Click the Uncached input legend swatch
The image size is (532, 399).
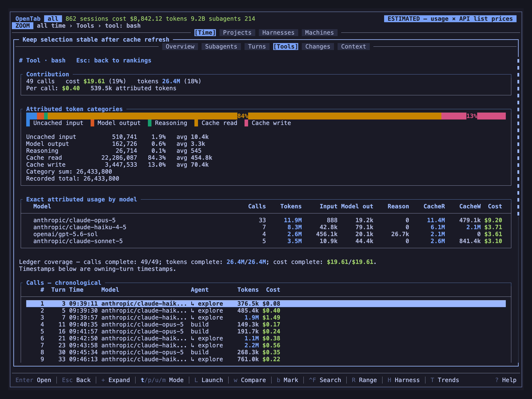pyautogui.click(x=28, y=123)
